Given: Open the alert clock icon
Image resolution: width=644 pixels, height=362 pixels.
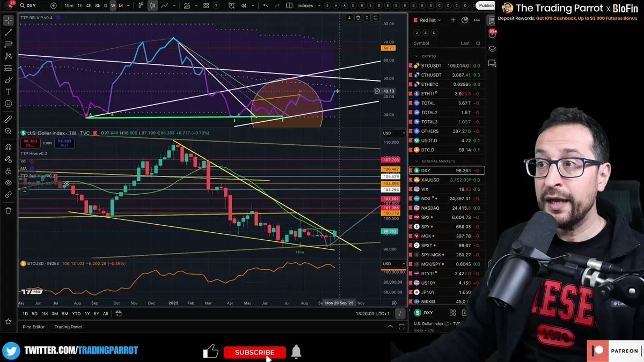Looking at the screenshot, I should point(231,5).
